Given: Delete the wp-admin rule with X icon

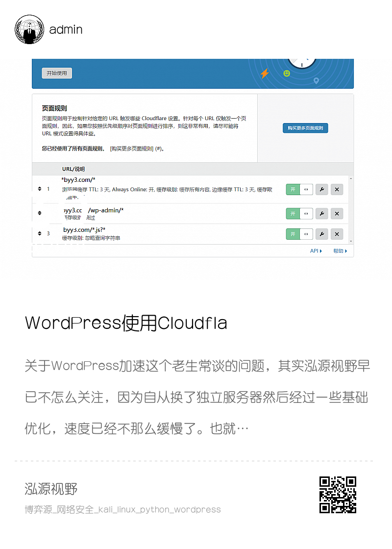Looking at the screenshot, I should (337, 214).
